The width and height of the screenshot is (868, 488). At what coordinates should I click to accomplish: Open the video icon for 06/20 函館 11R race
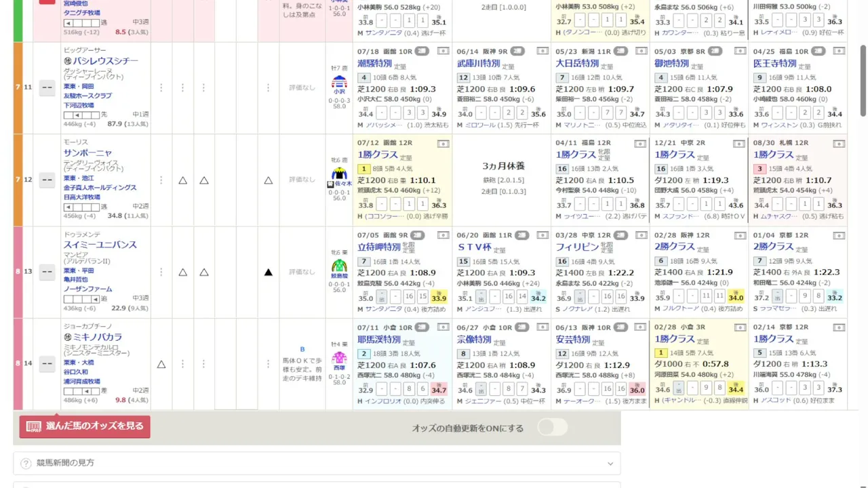[542, 235]
